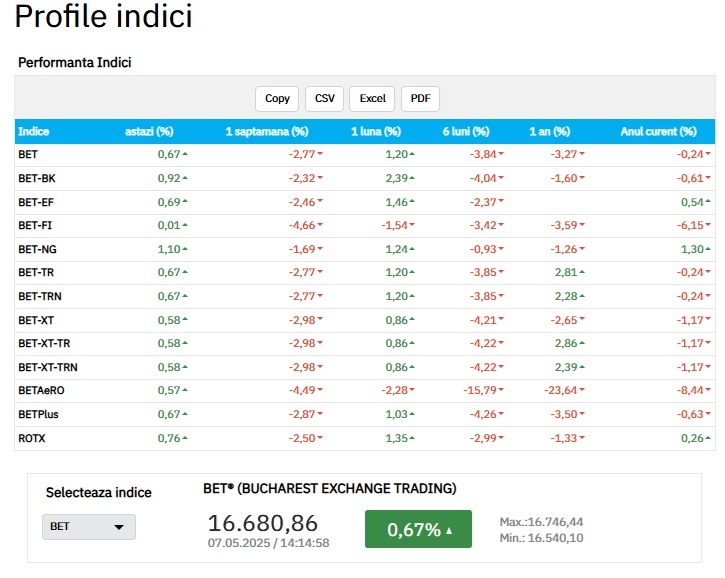Image resolution: width=725 pixels, height=578 pixels.
Task: Export the table as CSV
Action: point(325,98)
